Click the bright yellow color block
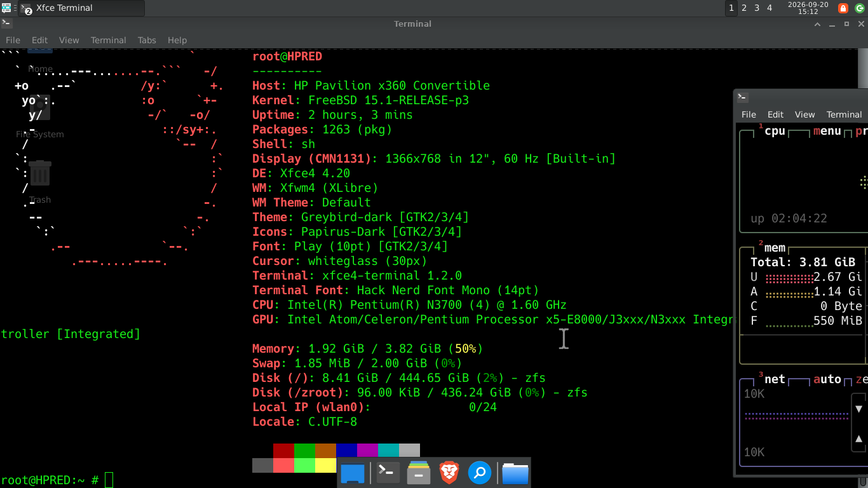This screenshot has height=488, width=868. (325, 465)
